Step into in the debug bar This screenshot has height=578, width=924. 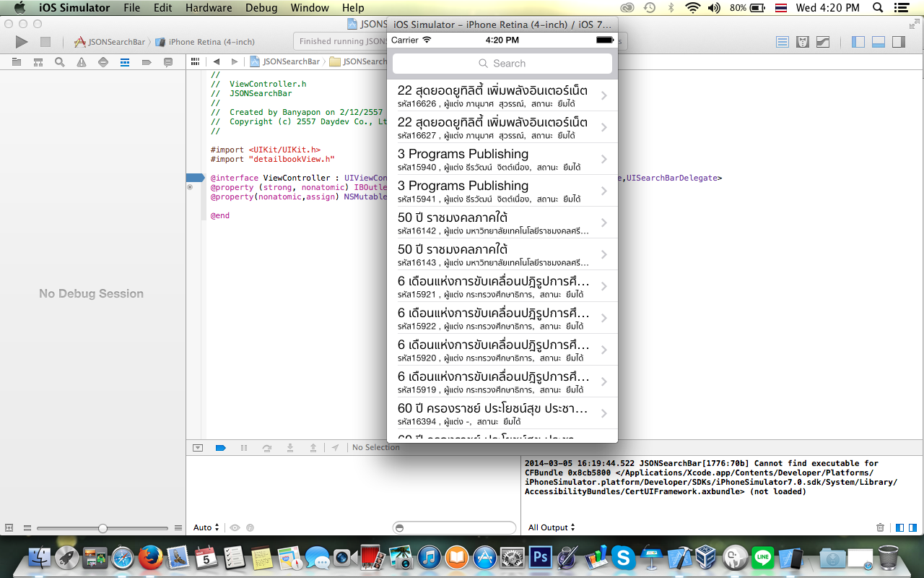290,448
